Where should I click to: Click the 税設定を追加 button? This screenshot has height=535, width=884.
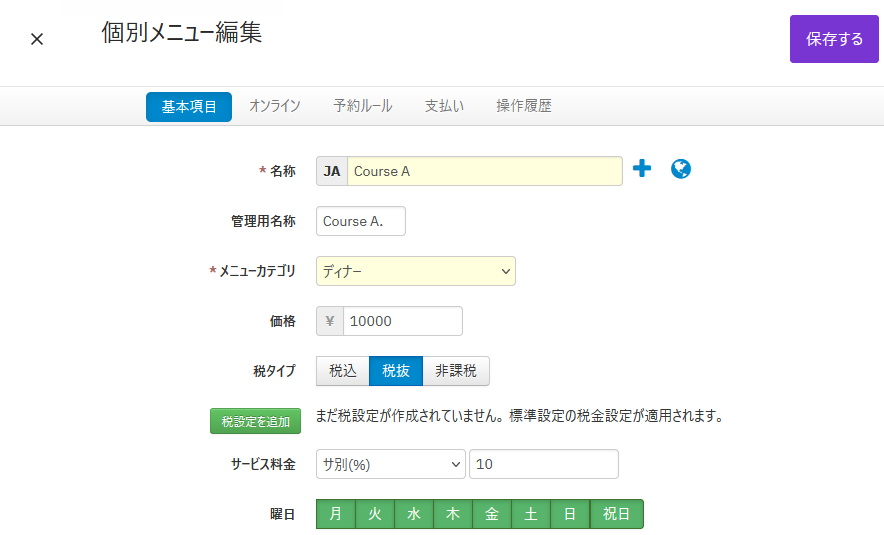click(255, 421)
